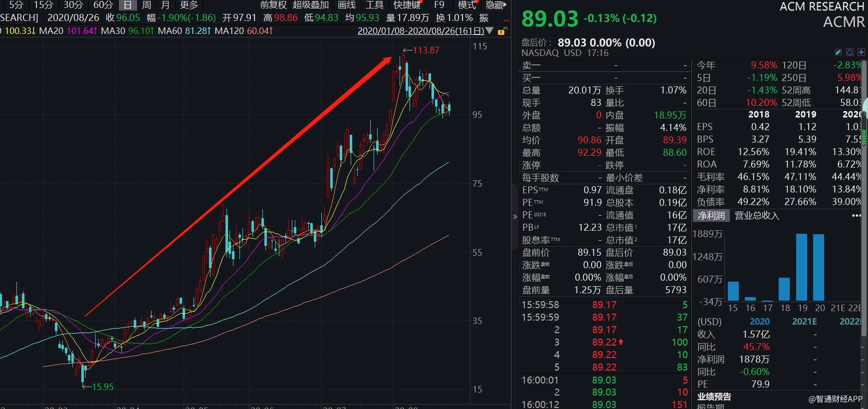Click the 52周高 label
The width and height of the screenshot is (868, 409).
point(796,90)
